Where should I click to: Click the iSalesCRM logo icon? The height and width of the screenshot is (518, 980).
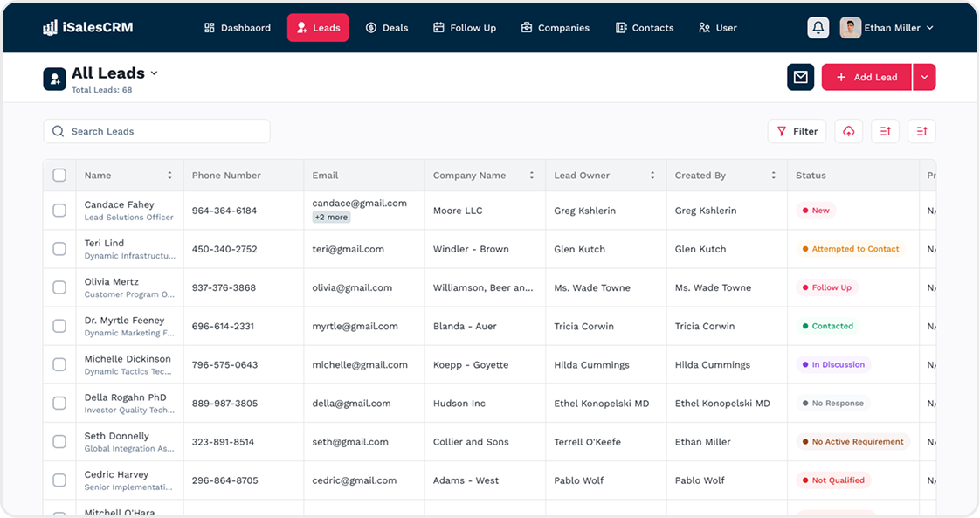click(50, 27)
